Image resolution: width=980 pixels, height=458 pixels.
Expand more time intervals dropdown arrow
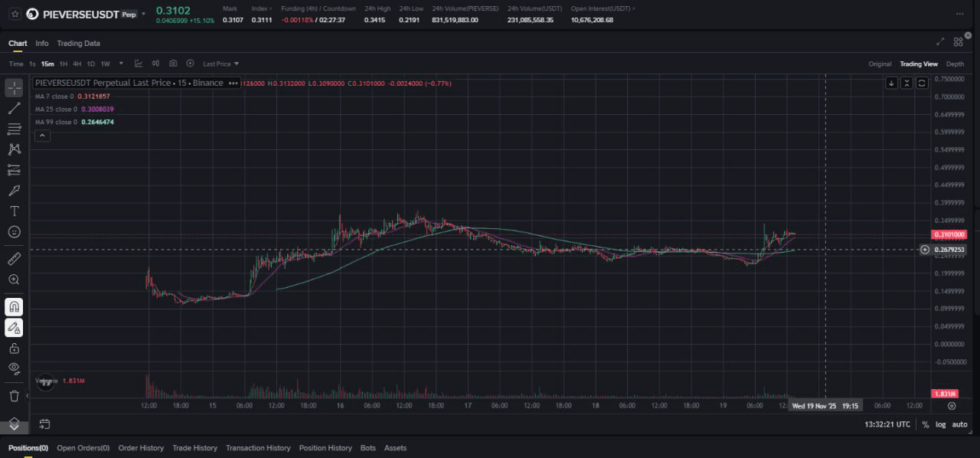pos(121,64)
